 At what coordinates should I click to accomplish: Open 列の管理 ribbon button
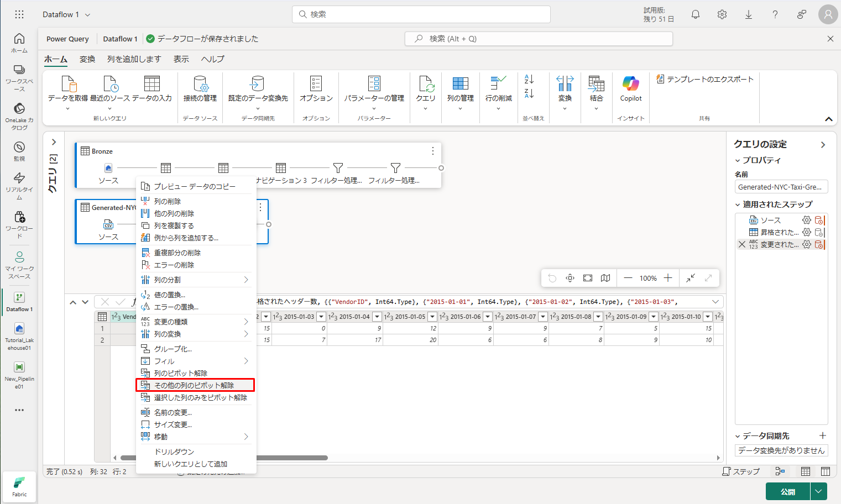(x=461, y=92)
